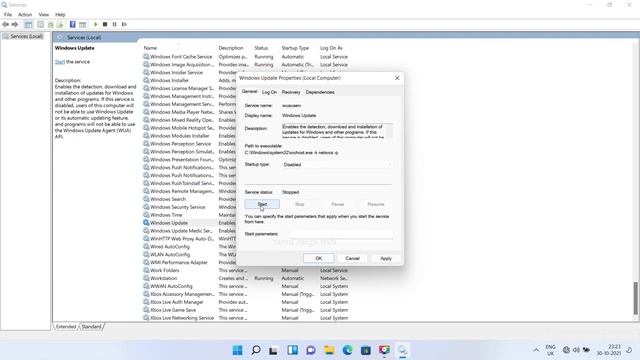Open the Action menu
640x360 pixels.
(25, 14)
